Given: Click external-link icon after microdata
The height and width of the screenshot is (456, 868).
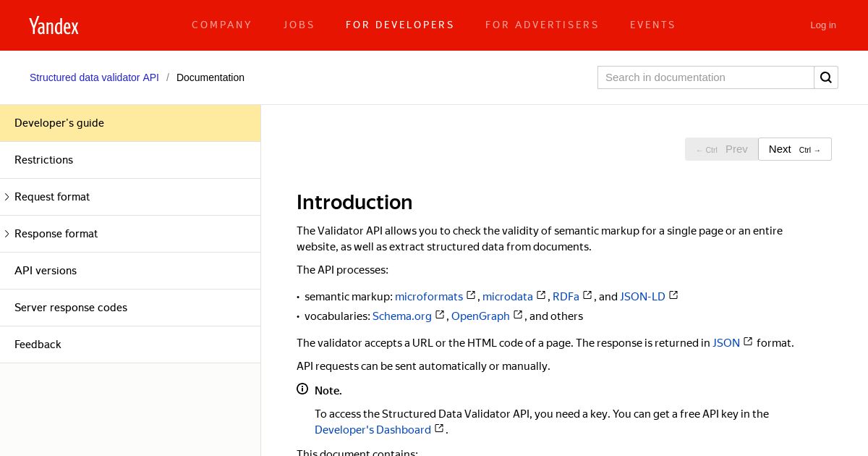Looking at the screenshot, I should point(541,295).
